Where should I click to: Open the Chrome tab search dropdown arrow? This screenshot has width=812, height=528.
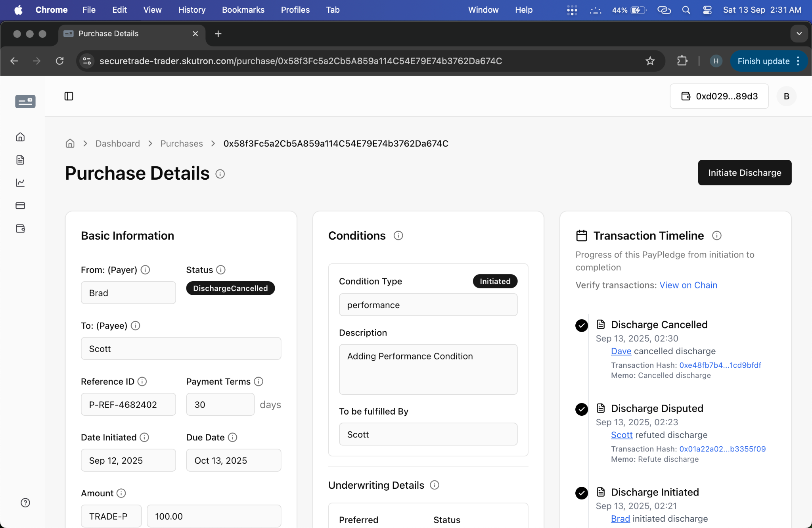click(799, 34)
